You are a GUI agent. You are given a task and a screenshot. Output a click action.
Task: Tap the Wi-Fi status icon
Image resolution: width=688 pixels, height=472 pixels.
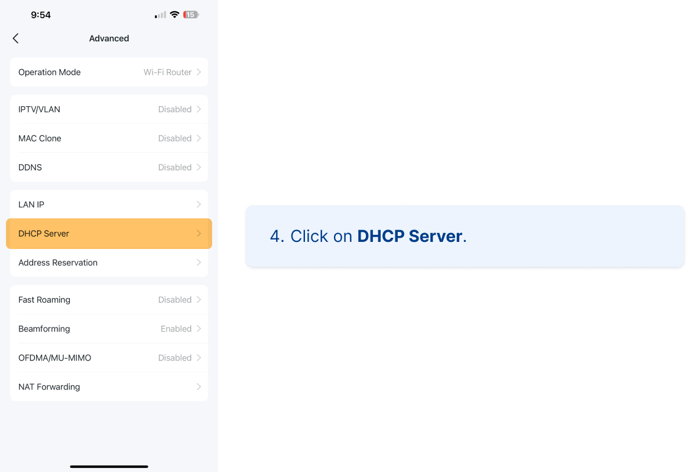click(175, 15)
